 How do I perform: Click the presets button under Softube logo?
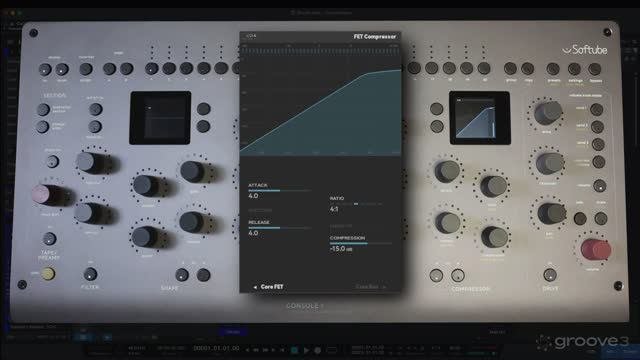pyautogui.click(x=553, y=69)
